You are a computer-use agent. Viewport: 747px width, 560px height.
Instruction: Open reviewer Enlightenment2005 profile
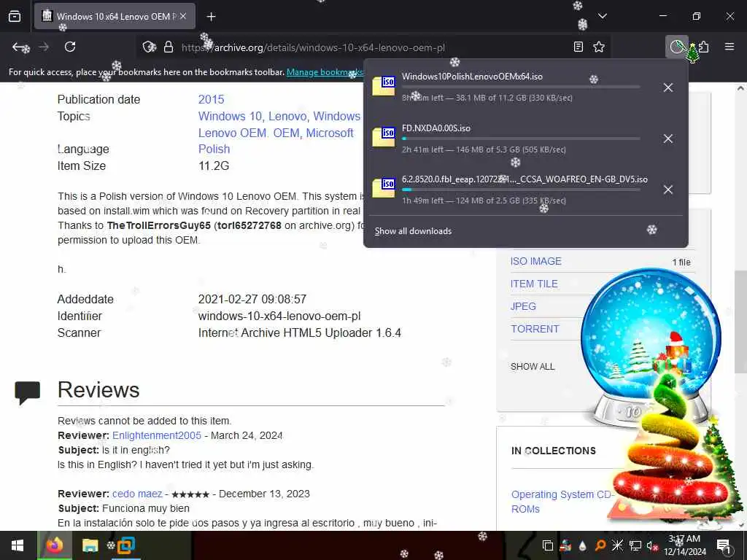[157, 436]
